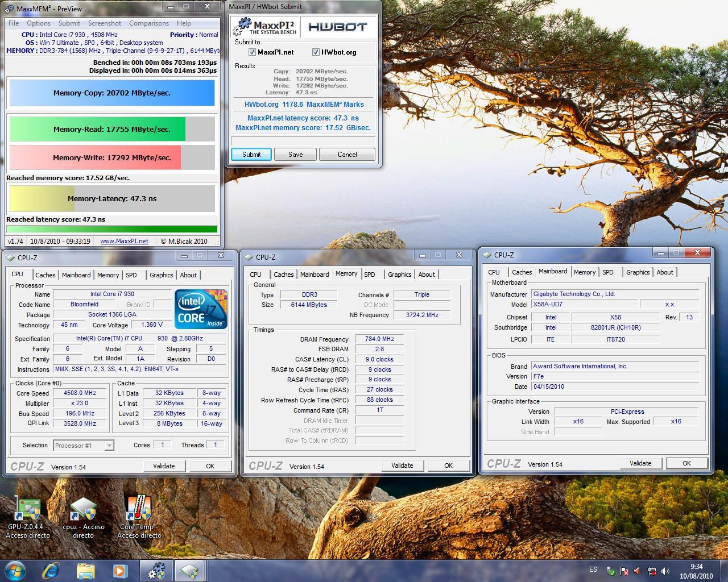Click the HWBOT logo banner
The width and height of the screenshot is (728, 582).
tap(338, 27)
